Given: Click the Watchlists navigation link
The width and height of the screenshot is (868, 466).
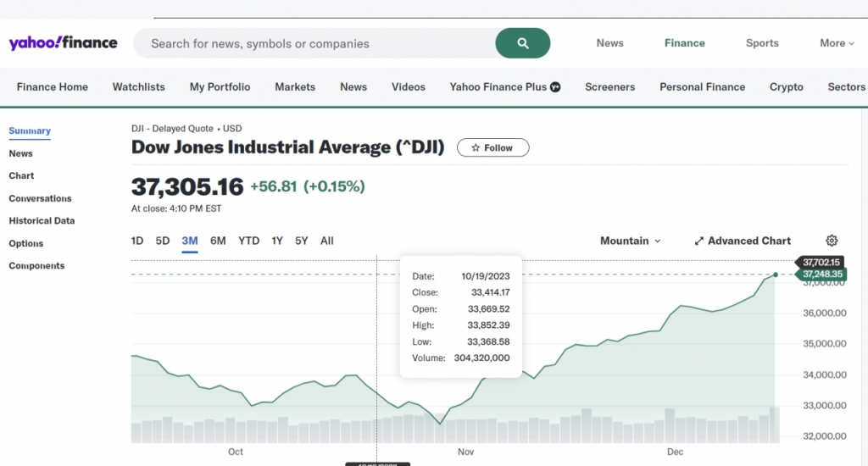Looking at the screenshot, I should (x=138, y=87).
